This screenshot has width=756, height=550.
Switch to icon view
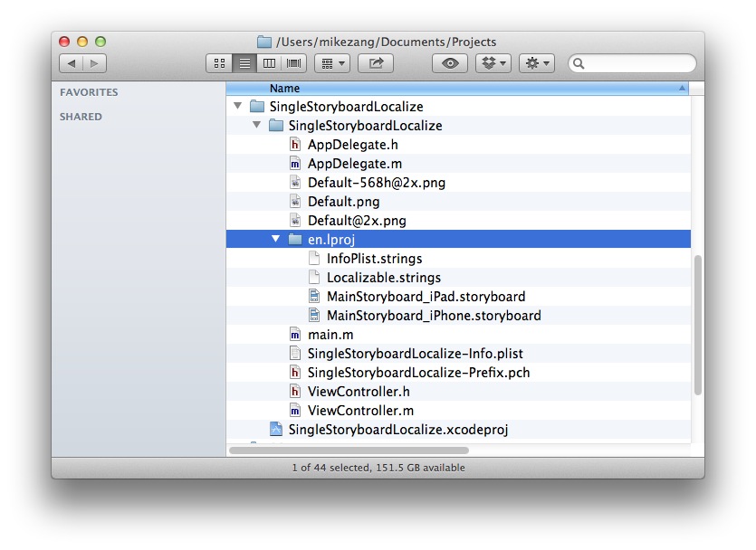point(219,63)
